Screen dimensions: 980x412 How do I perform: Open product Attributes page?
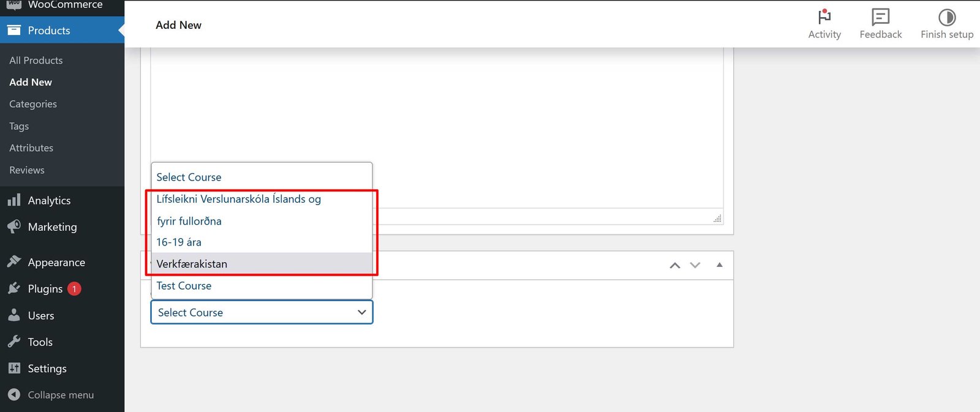coord(31,148)
